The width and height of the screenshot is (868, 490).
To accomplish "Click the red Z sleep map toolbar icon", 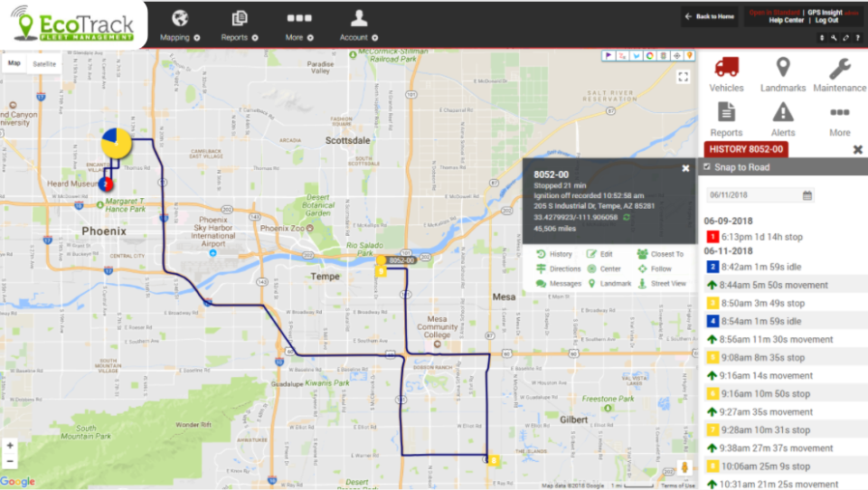I will coord(622,56).
